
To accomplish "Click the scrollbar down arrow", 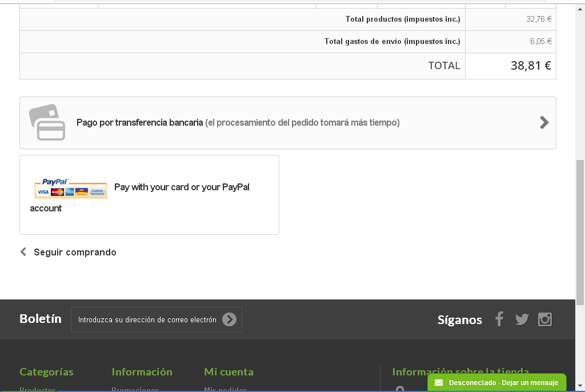I will tap(580, 386).
